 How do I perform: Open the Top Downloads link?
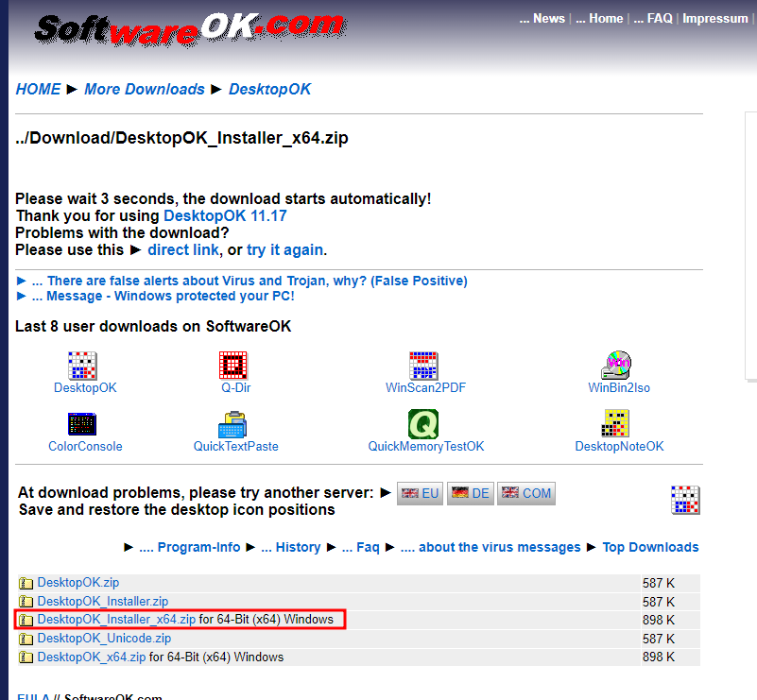click(650, 547)
